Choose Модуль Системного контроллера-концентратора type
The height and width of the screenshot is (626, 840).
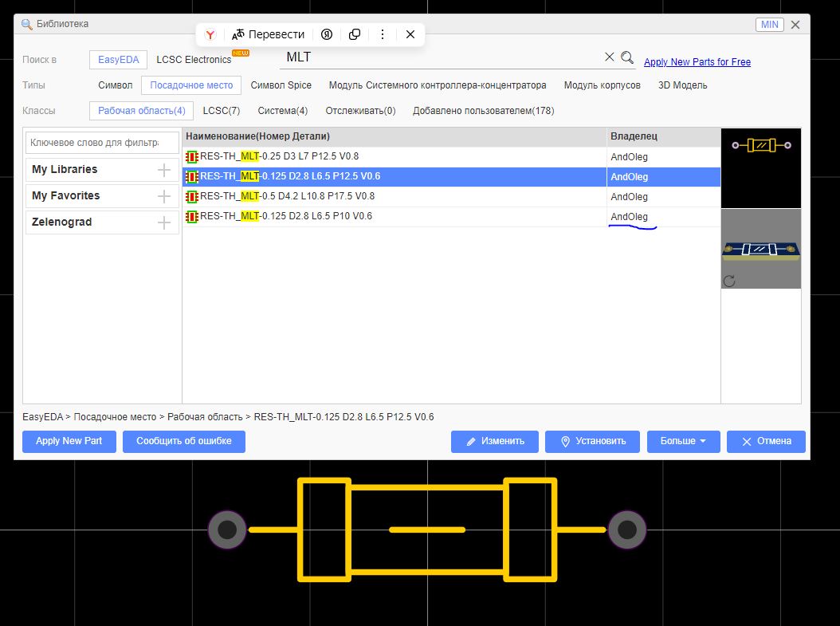(438, 85)
